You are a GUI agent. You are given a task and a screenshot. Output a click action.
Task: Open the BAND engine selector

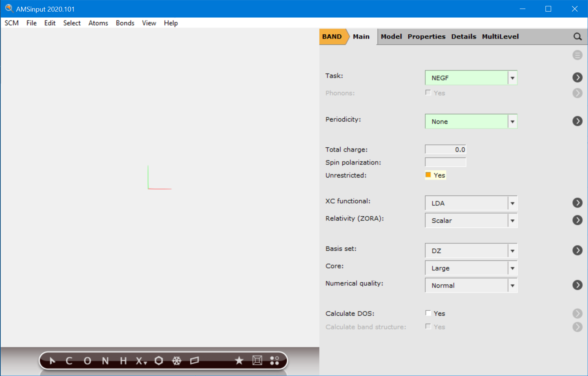coord(333,37)
